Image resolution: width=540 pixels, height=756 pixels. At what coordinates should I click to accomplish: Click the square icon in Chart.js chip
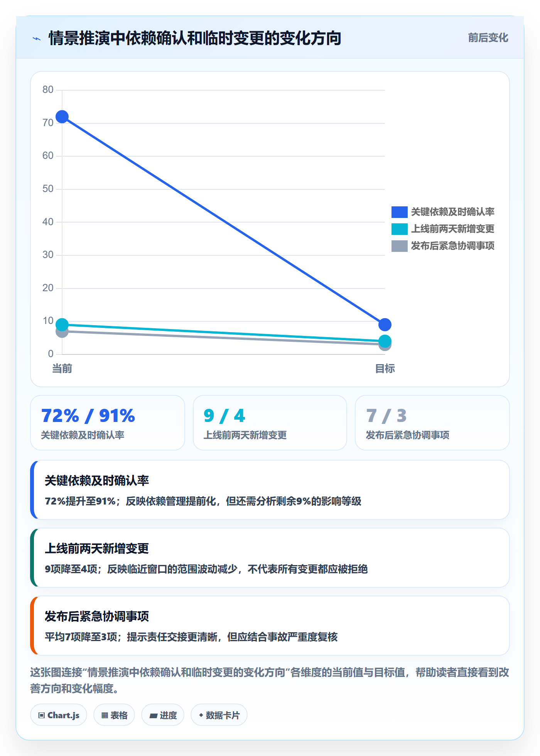(x=42, y=715)
